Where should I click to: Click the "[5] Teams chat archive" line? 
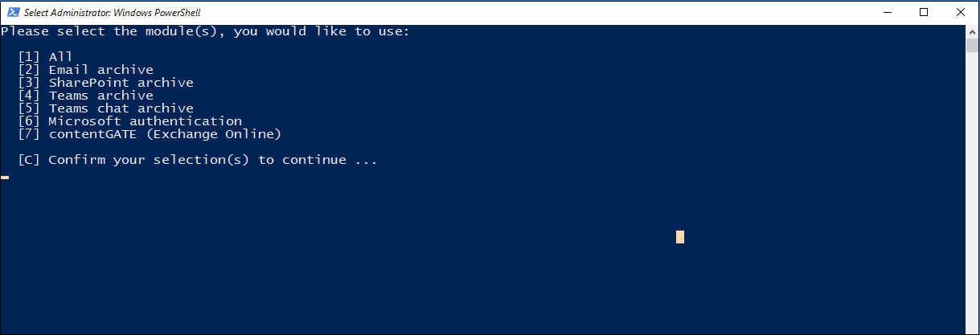click(105, 108)
